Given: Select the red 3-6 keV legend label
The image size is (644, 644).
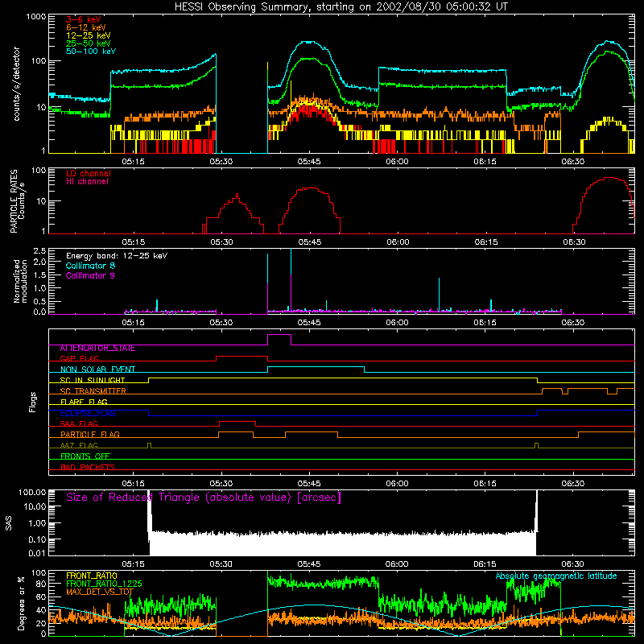Looking at the screenshot, I should point(83,19).
